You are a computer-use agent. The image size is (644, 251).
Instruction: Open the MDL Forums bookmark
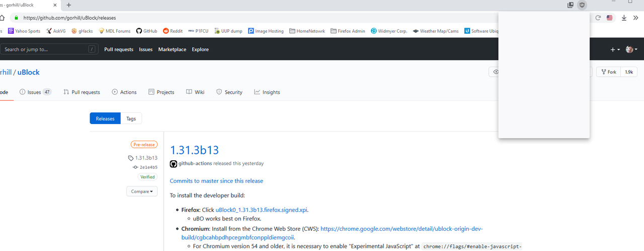pyautogui.click(x=115, y=31)
